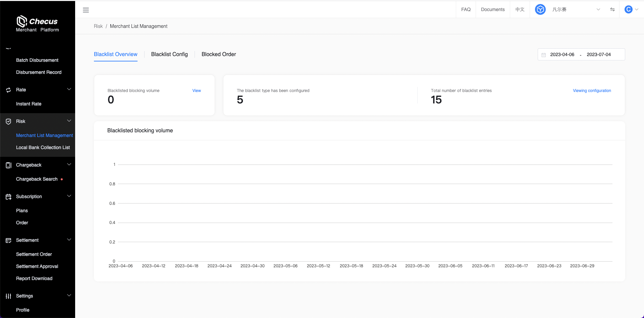Open Local Bank Collection List page
Image resolution: width=644 pixels, height=318 pixels.
click(x=43, y=147)
